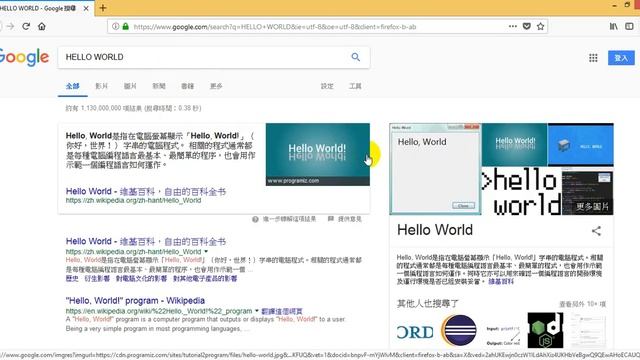Expand dropdown arrow next to en.wikipedia.org URL
The width and height of the screenshot is (640, 360).
click(257, 311)
